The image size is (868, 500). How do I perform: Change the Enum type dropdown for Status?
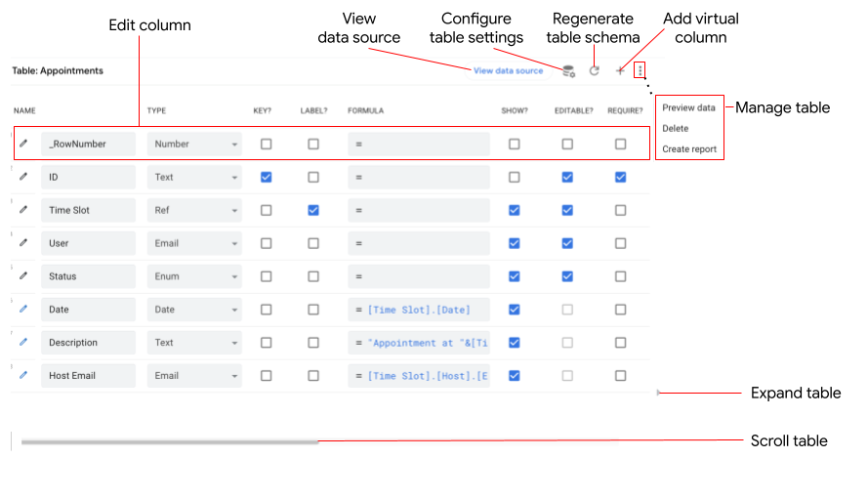[194, 276]
